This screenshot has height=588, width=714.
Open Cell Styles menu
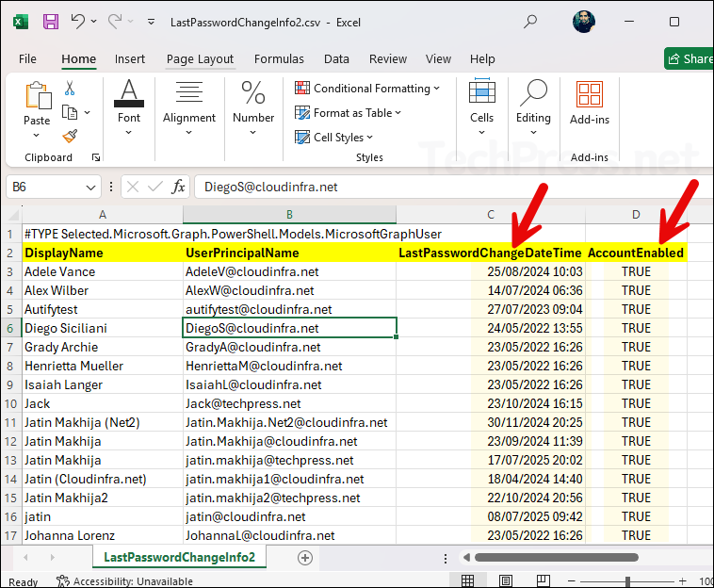click(x=333, y=137)
